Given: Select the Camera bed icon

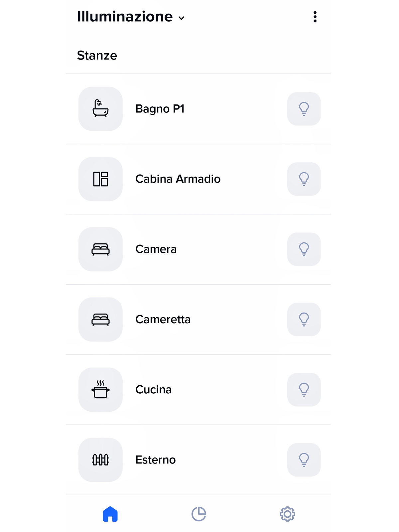Looking at the screenshot, I should coord(100,249).
